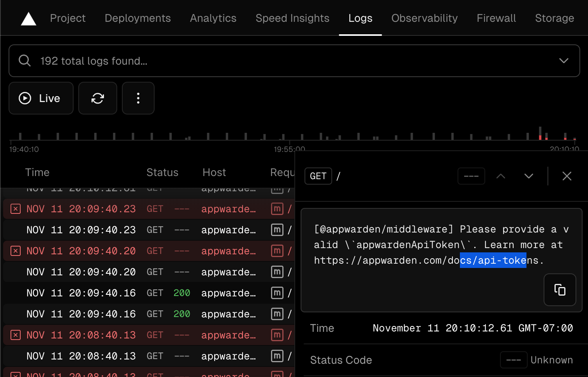Navigate to the previous log with the up chevron
Viewport: 588px width, 377px height.
[501, 176]
